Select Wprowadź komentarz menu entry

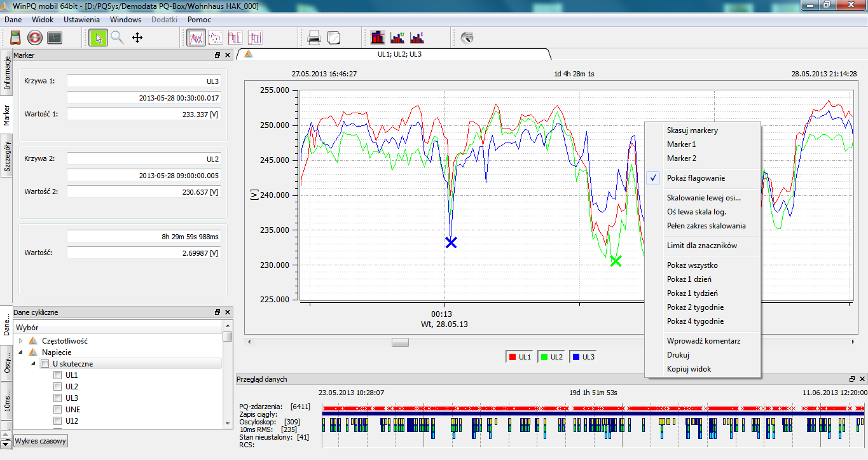[703, 341]
